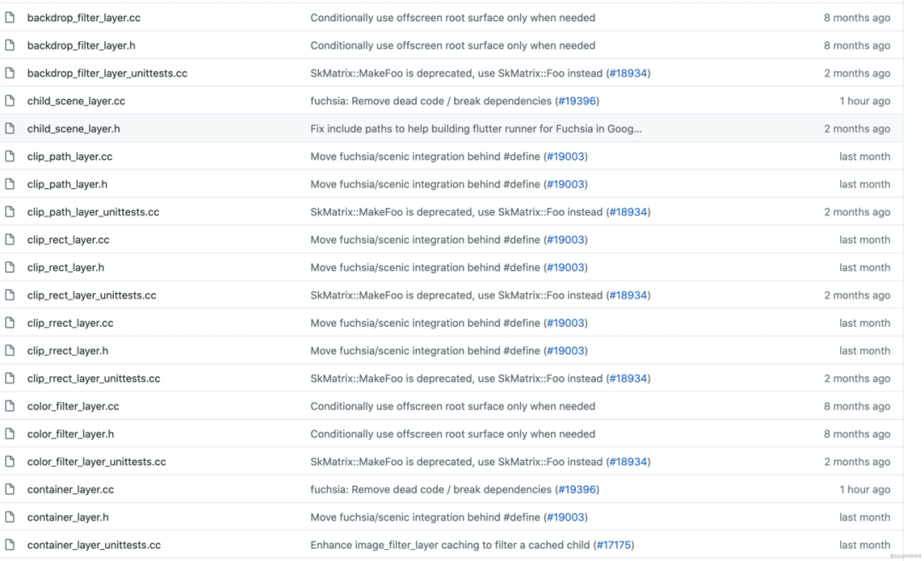Open commit message for color_filter_layer.h

(x=453, y=434)
